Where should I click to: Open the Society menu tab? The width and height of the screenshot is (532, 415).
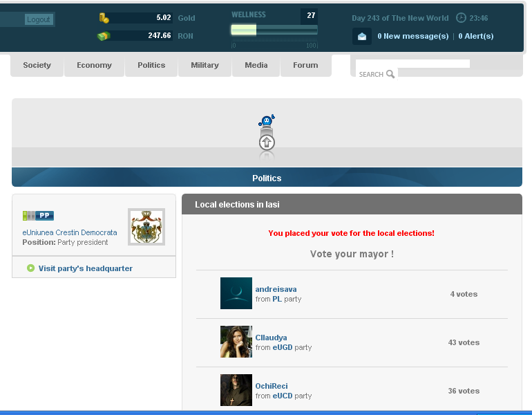37,65
